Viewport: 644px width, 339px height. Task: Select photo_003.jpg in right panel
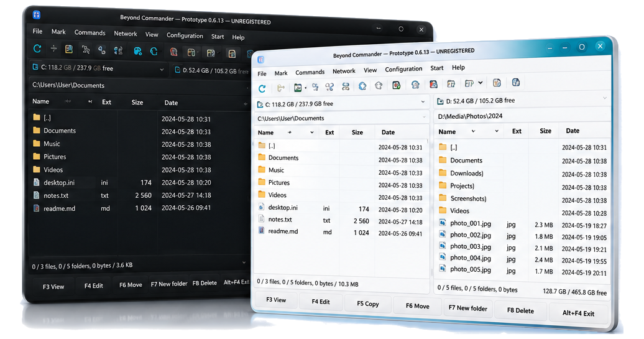click(x=471, y=246)
